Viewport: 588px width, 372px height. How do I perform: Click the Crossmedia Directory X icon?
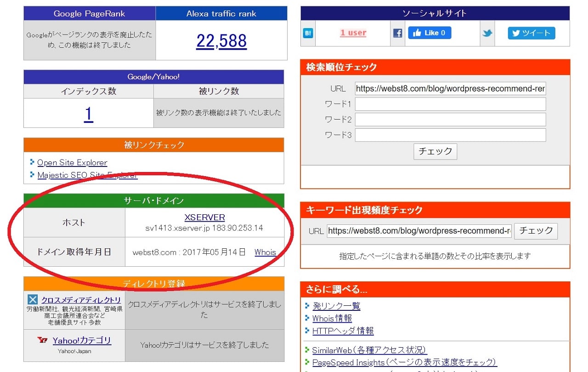coord(33,300)
